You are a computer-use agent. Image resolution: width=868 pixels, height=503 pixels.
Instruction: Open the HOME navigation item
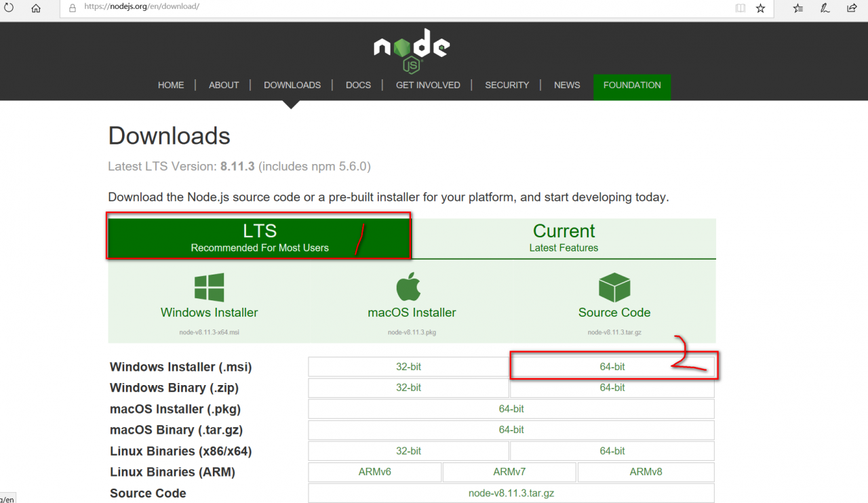171,85
